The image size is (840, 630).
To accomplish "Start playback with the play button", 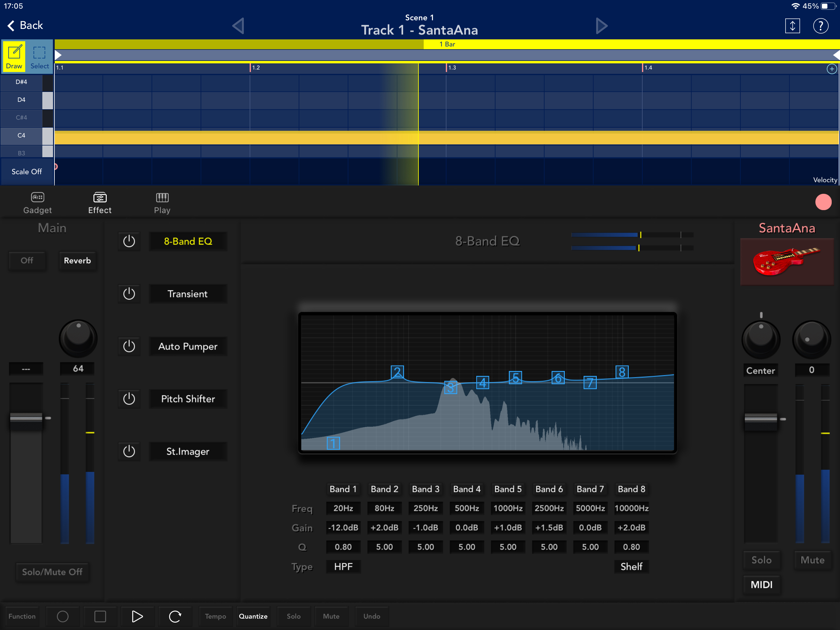I will [137, 616].
